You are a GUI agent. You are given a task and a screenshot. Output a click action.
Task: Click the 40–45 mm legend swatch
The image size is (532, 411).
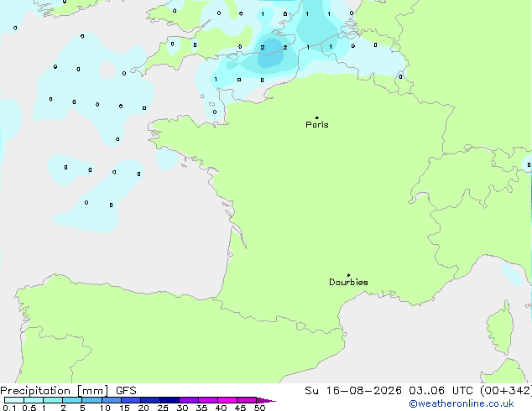coord(227,400)
